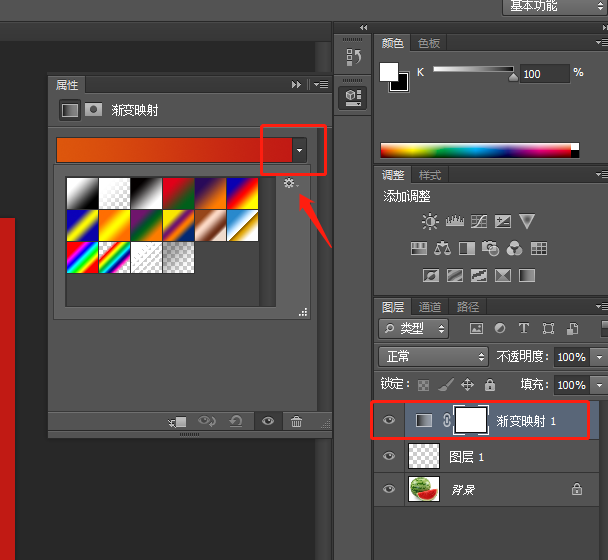
Task: Add a Curves adjustment
Action: coord(479,221)
